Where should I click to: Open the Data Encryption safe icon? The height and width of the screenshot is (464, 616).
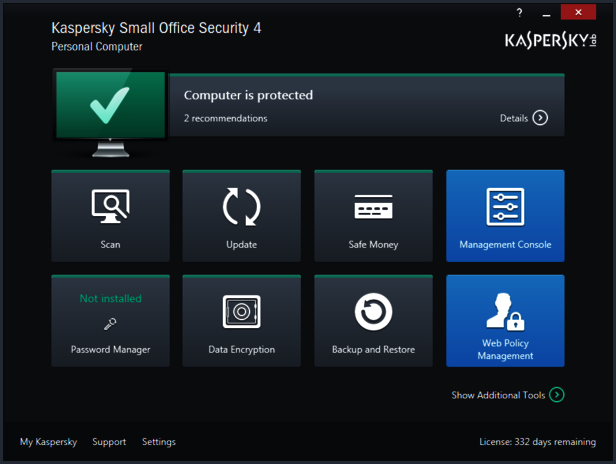[x=241, y=312]
